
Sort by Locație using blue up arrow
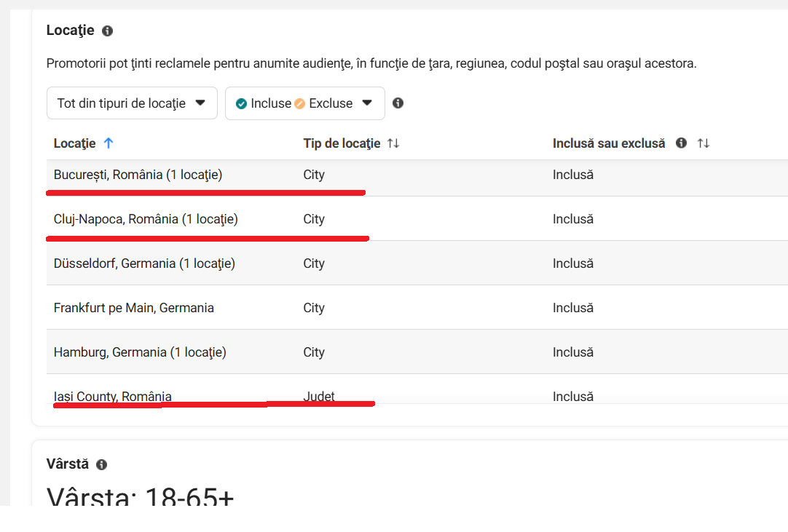click(x=109, y=143)
